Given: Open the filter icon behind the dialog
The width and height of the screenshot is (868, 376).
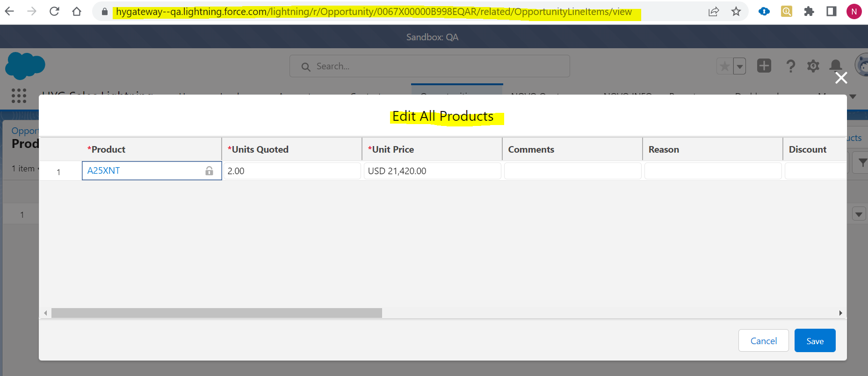Looking at the screenshot, I should coord(862,162).
